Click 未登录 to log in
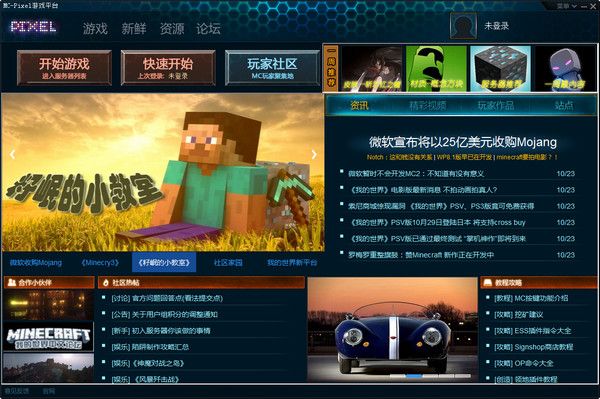This screenshot has width=600, height=399. (496, 26)
